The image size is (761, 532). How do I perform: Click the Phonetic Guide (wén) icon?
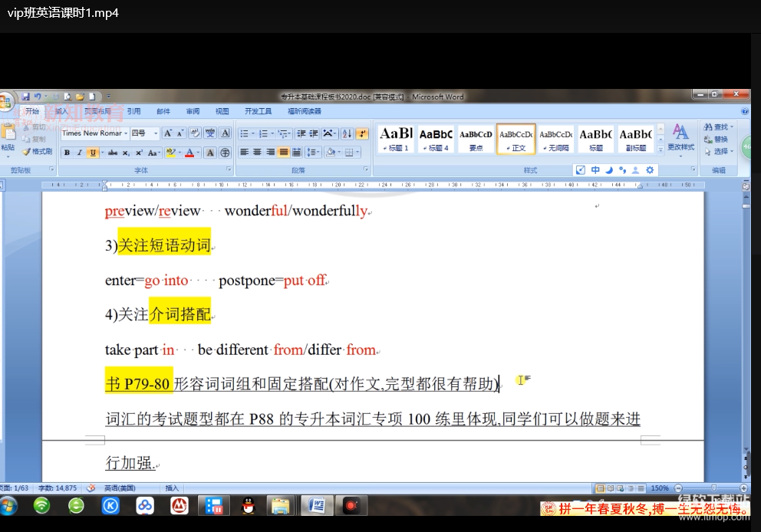click(210, 133)
